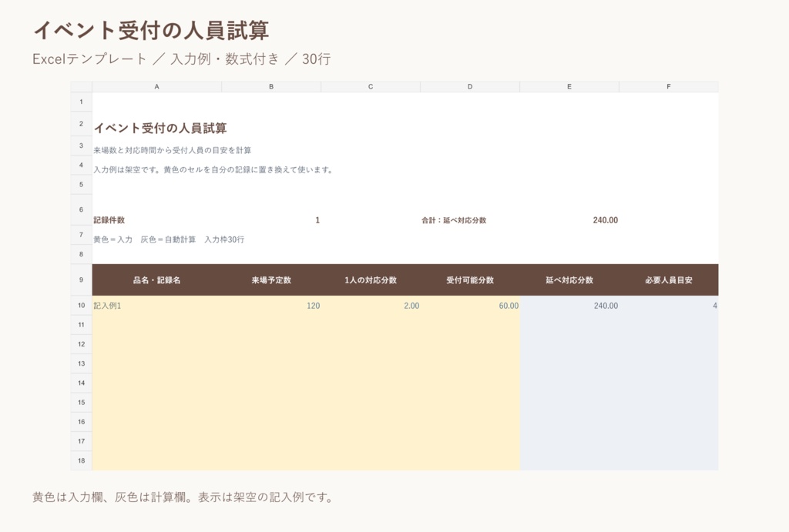789x532 pixels.
Task: Select row 14 header
Action: tap(81, 383)
